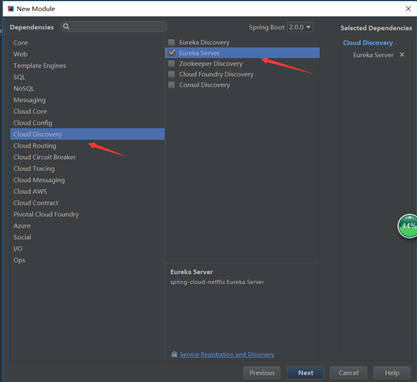The height and width of the screenshot is (382, 417).
Task: Select the Web category
Action: click(87, 54)
